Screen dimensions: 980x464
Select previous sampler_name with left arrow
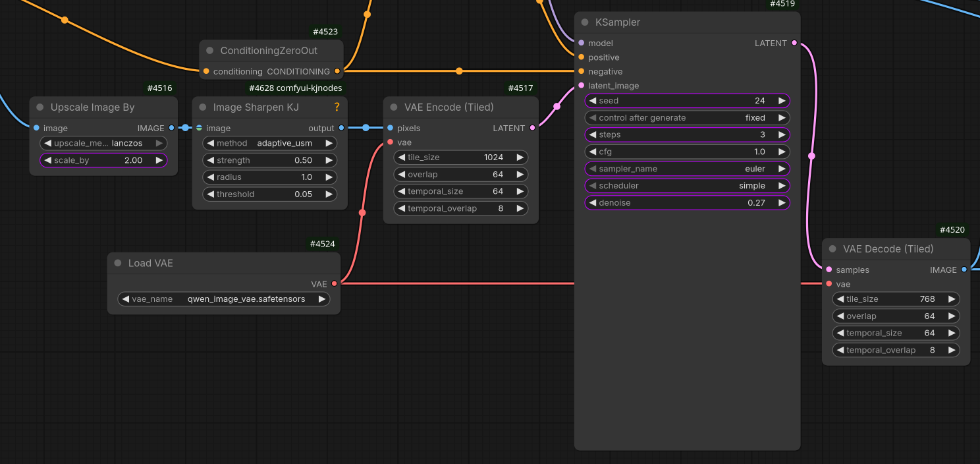click(x=593, y=169)
